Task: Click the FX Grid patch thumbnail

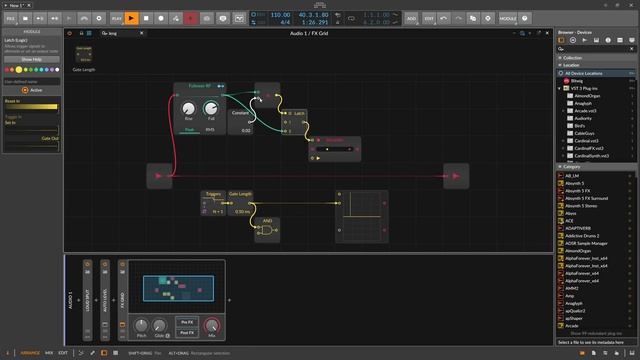Action: tap(178, 289)
